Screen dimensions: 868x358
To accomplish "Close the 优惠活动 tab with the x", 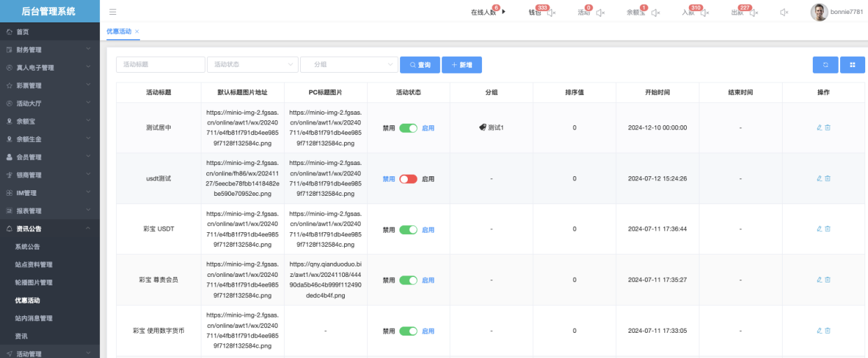I will tap(137, 31).
